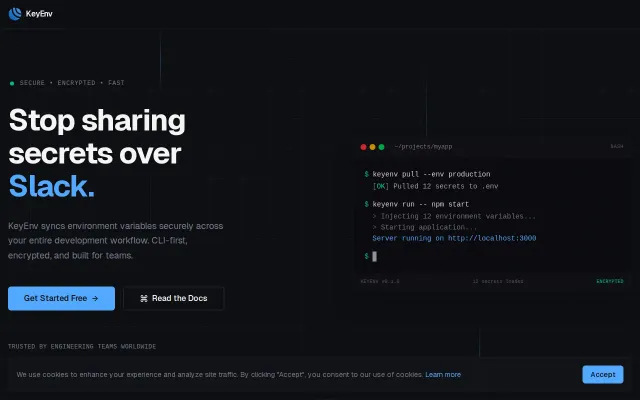Screen dimensions: 640x400
Task: Select the ~/projects/myapp terminal title
Action: point(423,147)
